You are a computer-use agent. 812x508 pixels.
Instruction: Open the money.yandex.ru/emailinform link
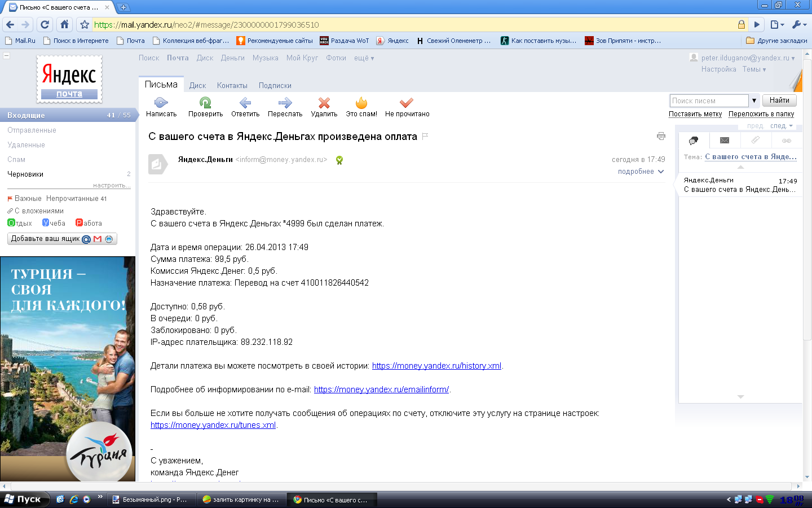point(381,389)
